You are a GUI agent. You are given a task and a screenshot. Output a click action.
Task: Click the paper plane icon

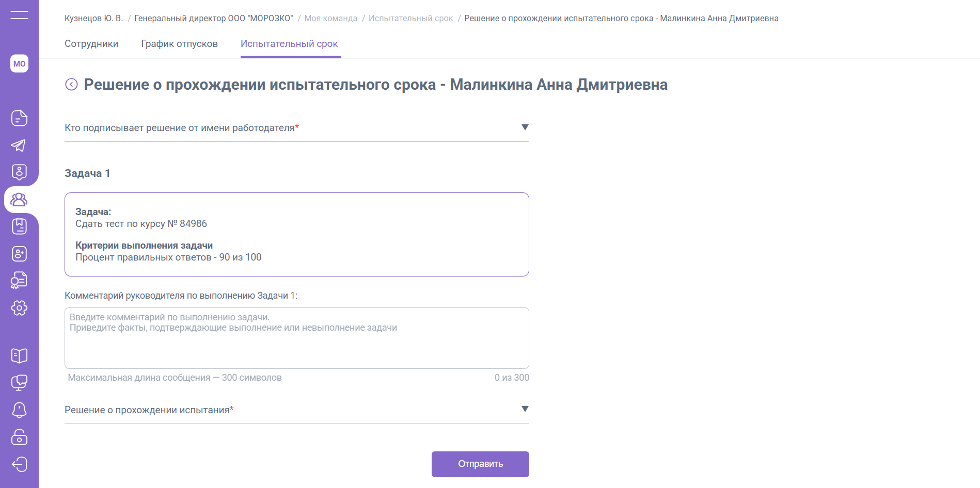tap(19, 145)
